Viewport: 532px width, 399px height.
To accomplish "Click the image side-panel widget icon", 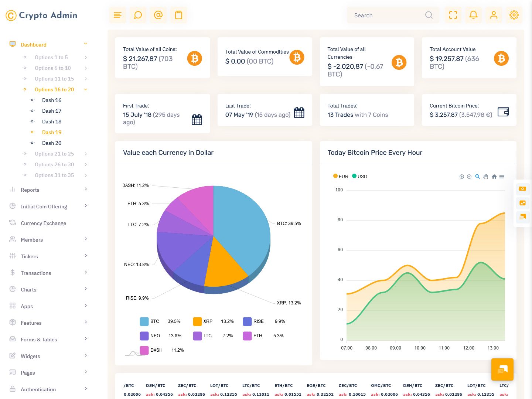I will coord(522,203).
